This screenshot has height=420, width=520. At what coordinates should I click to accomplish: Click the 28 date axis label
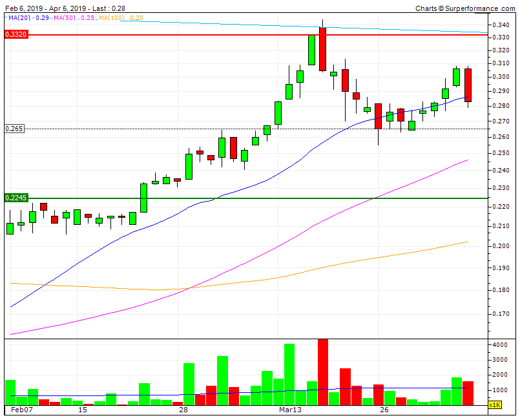pos(183,410)
